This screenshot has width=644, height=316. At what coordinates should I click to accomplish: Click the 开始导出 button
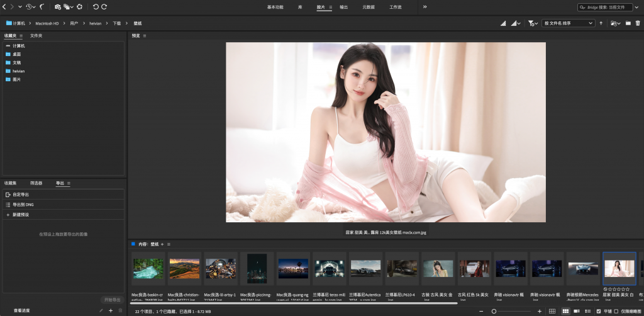tap(112, 300)
